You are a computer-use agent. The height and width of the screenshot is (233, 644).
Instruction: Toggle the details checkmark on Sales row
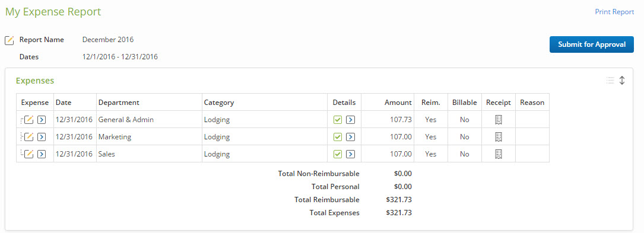338,154
